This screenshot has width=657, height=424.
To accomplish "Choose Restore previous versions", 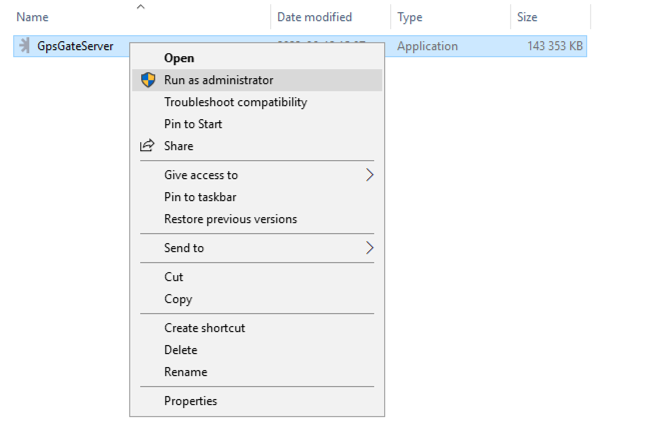I will click(257, 219).
